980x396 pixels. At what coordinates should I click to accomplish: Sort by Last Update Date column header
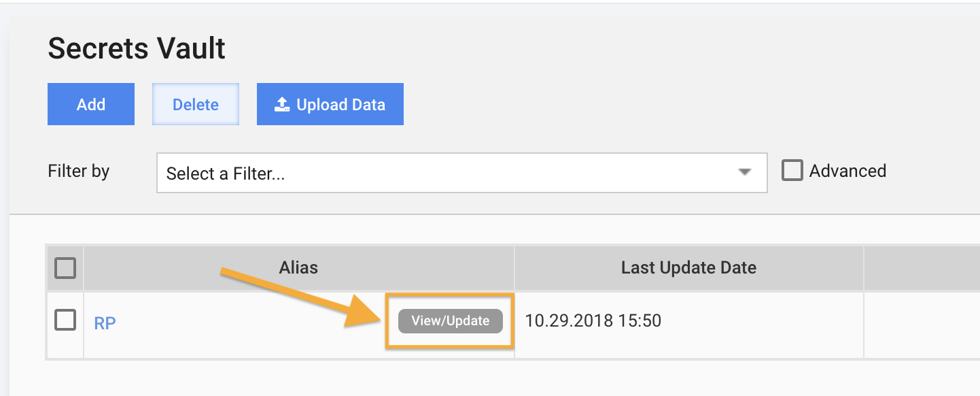(688, 267)
